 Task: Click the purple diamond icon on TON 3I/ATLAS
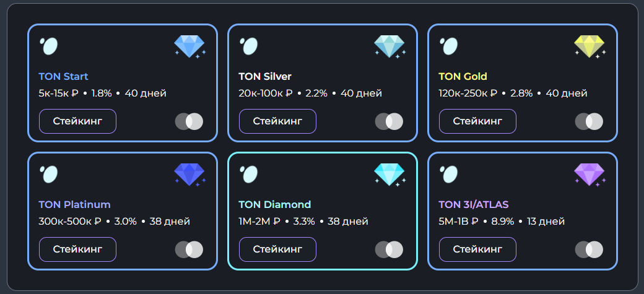pyautogui.click(x=590, y=175)
